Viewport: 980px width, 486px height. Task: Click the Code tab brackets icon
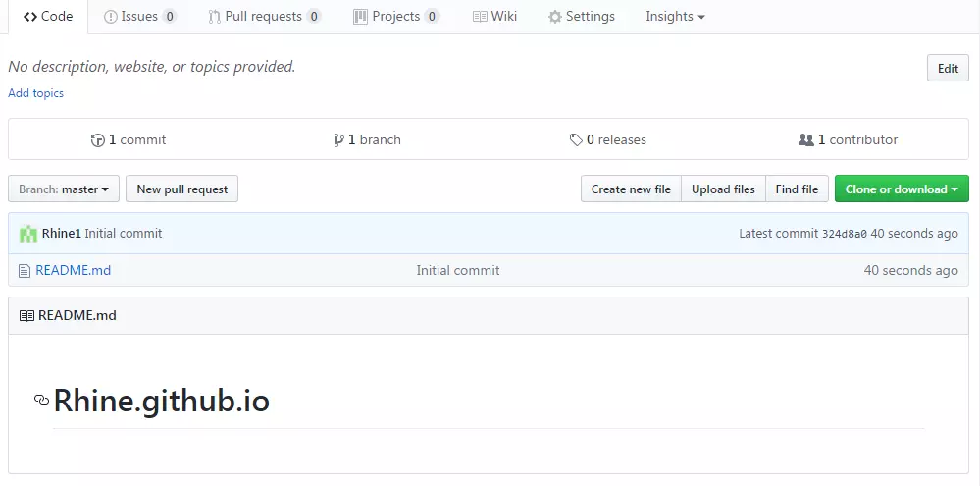coord(30,17)
